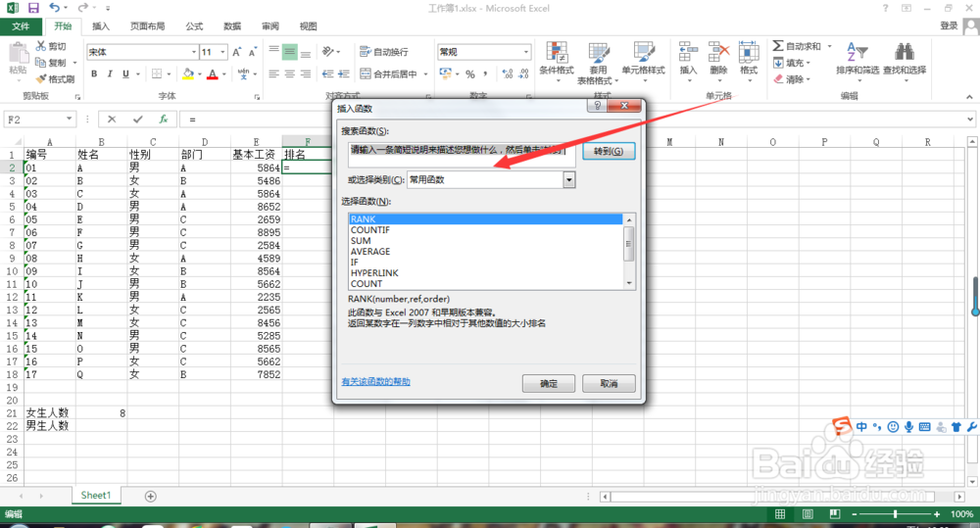Apply comma style format
Viewport: 980px width, 528px height.
(x=485, y=74)
